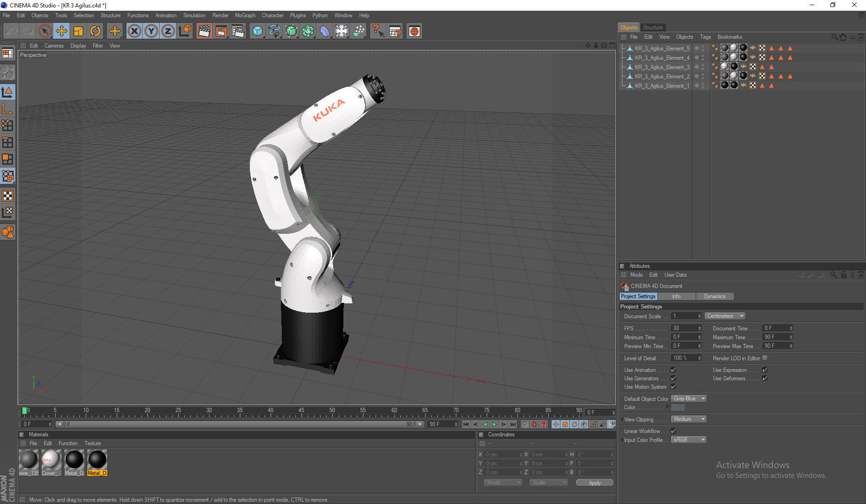Screen dimensions: 866x504
Task: Click frame 45 on the timeline ruler
Action: pos(301,411)
